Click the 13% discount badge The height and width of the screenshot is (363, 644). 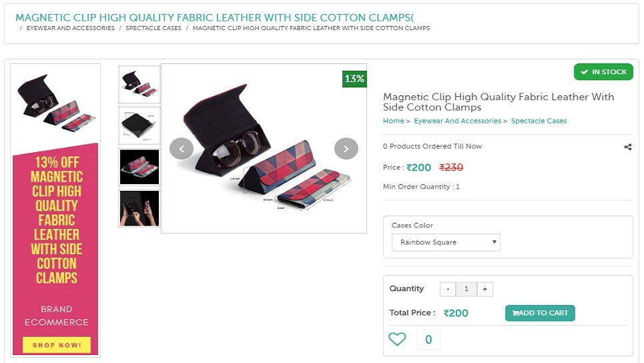(354, 79)
